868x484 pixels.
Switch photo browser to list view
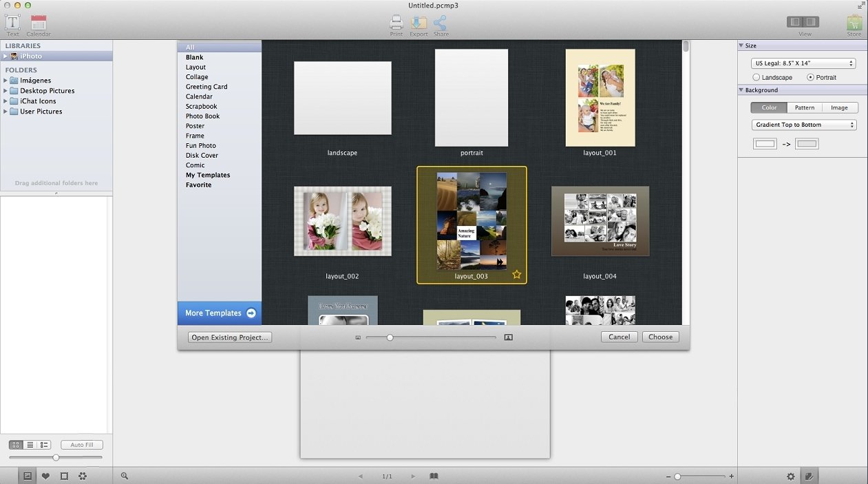tap(29, 445)
